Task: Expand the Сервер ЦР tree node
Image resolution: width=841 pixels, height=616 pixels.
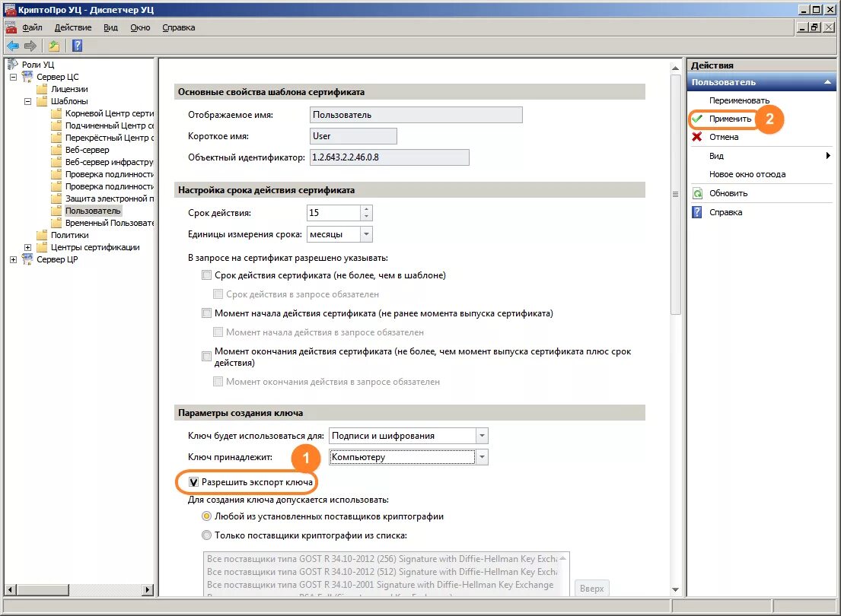Action: pos(14,259)
